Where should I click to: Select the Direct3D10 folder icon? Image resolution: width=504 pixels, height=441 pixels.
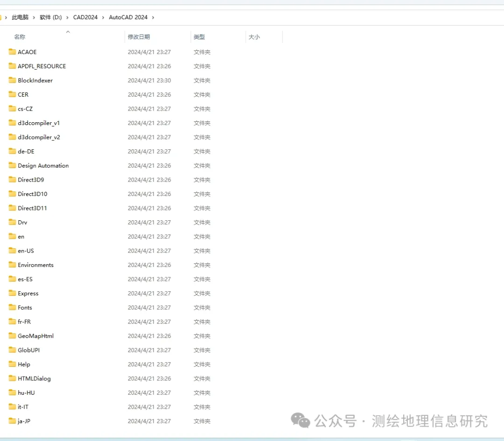12,194
